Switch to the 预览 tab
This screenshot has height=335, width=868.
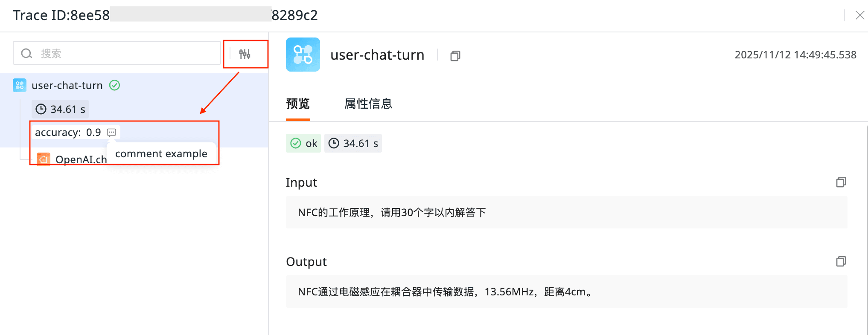(298, 104)
